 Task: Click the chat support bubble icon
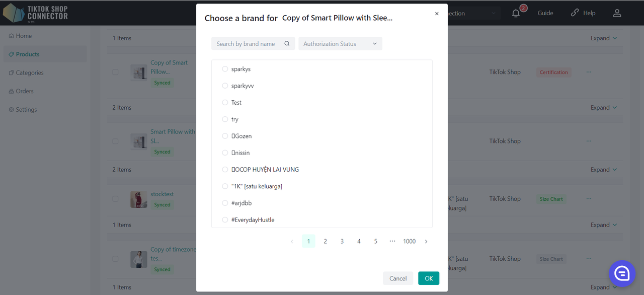pyautogui.click(x=622, y=273)
